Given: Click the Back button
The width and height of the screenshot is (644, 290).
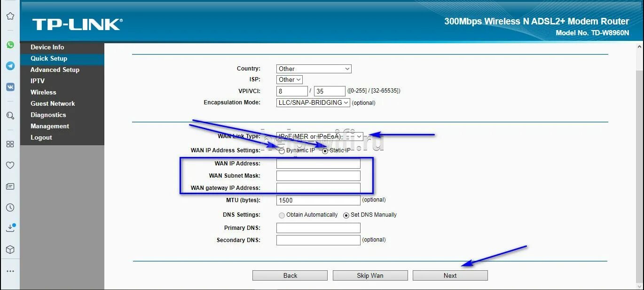Looking at the screenshot, I should point(290,275).
